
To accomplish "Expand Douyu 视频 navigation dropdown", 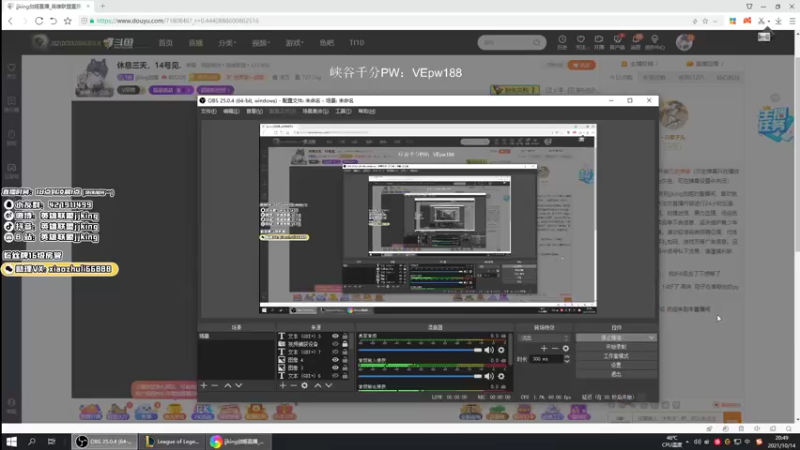I will coord(261,43).
